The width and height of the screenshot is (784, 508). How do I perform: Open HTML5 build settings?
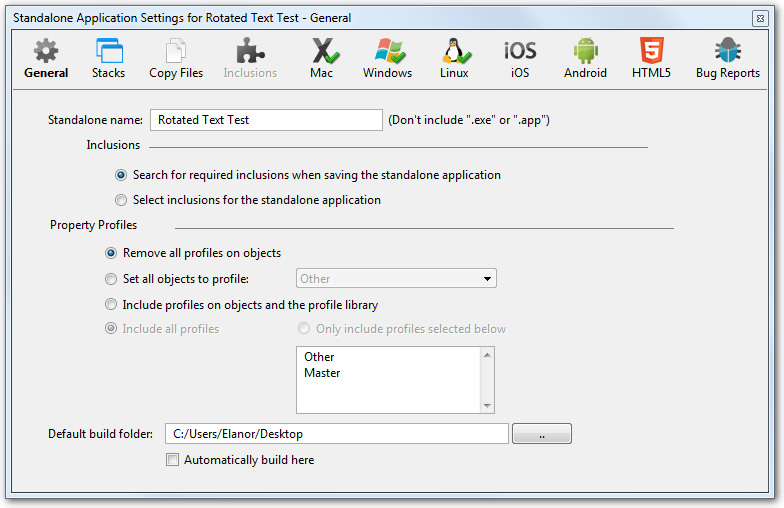tap(650, 58)
